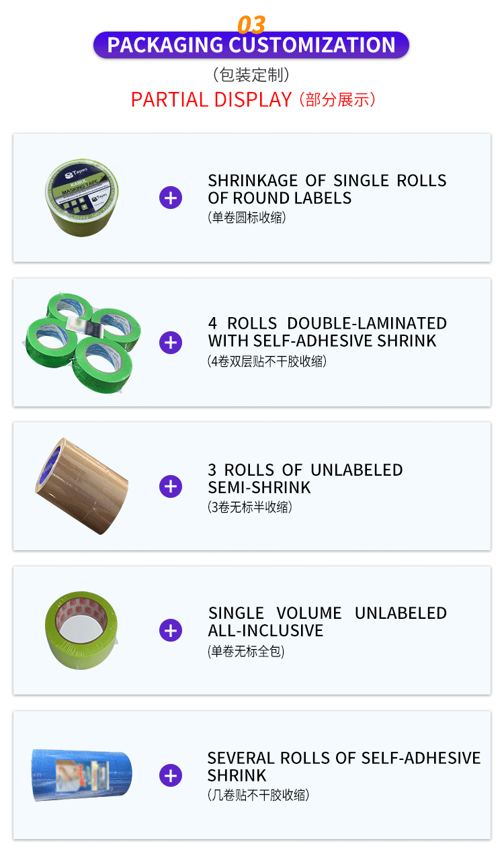Screen dimensions: 504x856
Task: Click the orange 03 section number
Action: click(x=251, y=25)
